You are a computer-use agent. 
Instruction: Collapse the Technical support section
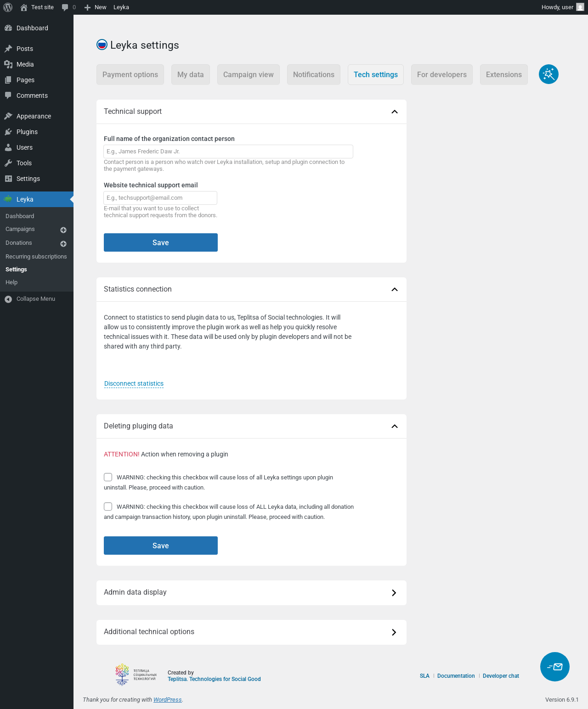(395, 112)
